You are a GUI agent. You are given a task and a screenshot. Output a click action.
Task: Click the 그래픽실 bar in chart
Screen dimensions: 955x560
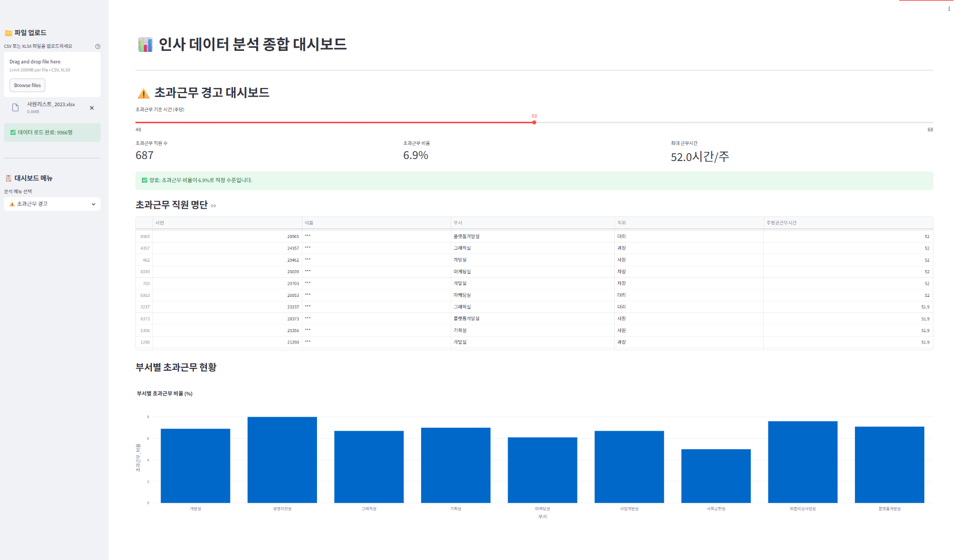[x=369, y=467]
